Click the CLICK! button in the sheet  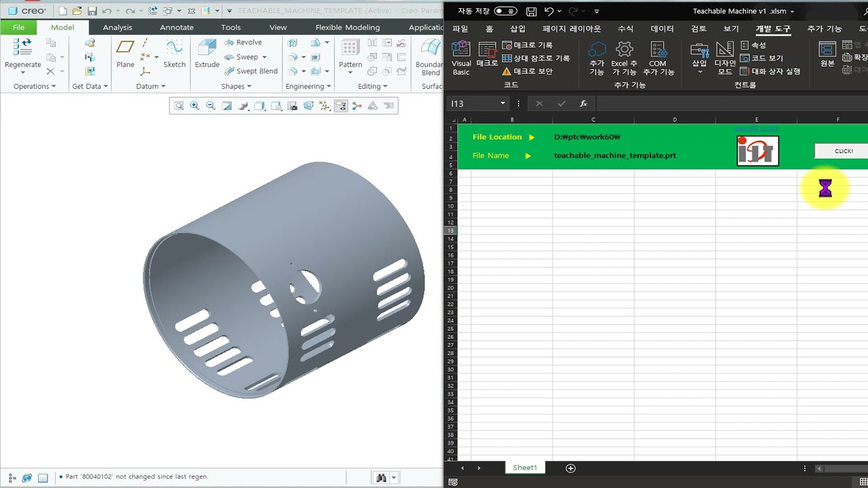pyautogui.click(x=843, y=151)
